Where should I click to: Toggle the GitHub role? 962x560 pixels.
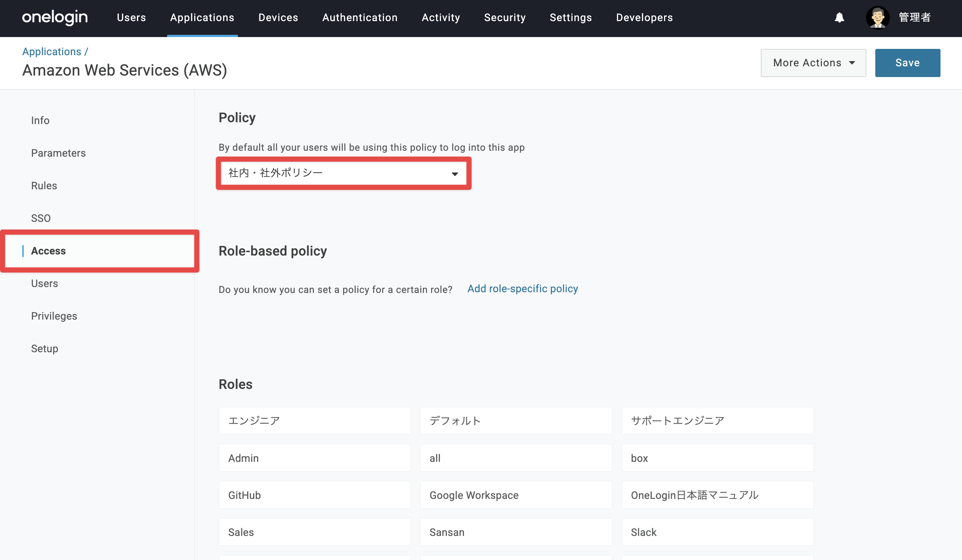coord(315,495)
